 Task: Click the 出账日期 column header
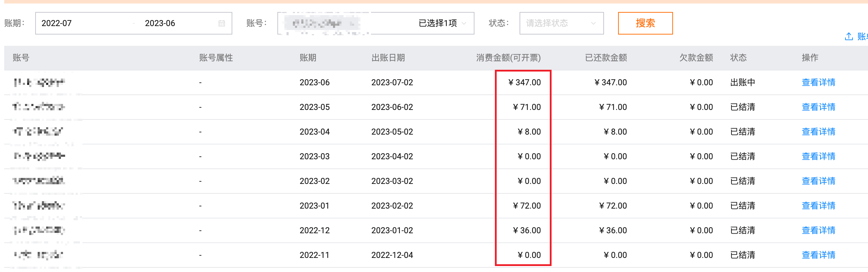tap(388, 58)
